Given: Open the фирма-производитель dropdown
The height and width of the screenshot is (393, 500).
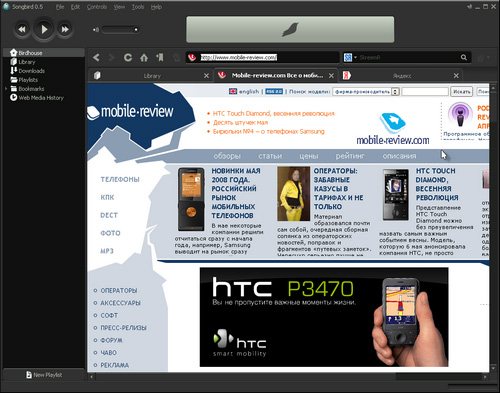Looking at the screenshot, I should [366, 91].
